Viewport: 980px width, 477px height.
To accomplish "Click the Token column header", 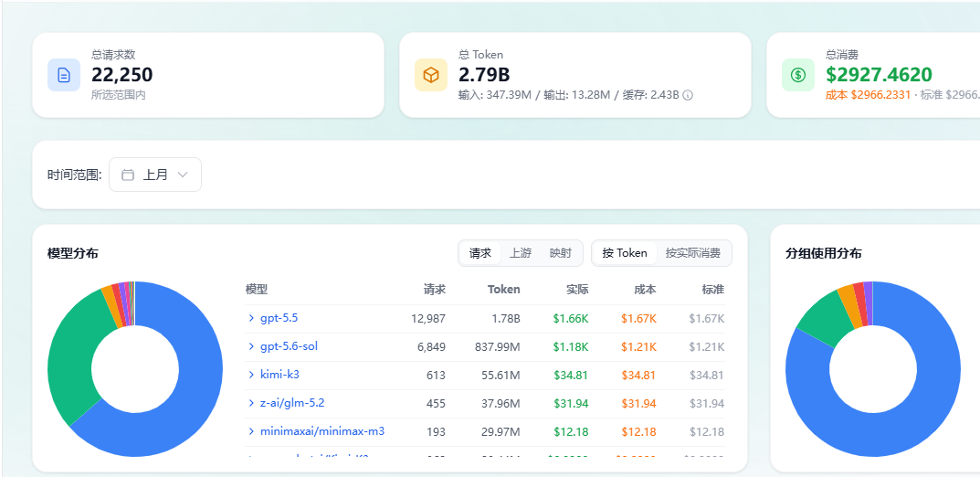I will [x=504, y=290].
